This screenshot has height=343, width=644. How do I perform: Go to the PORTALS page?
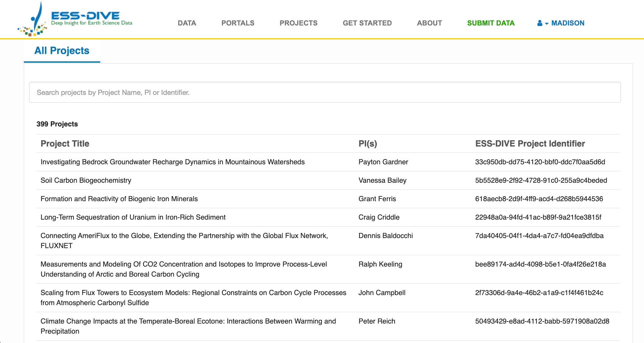(x=238, y=23)
